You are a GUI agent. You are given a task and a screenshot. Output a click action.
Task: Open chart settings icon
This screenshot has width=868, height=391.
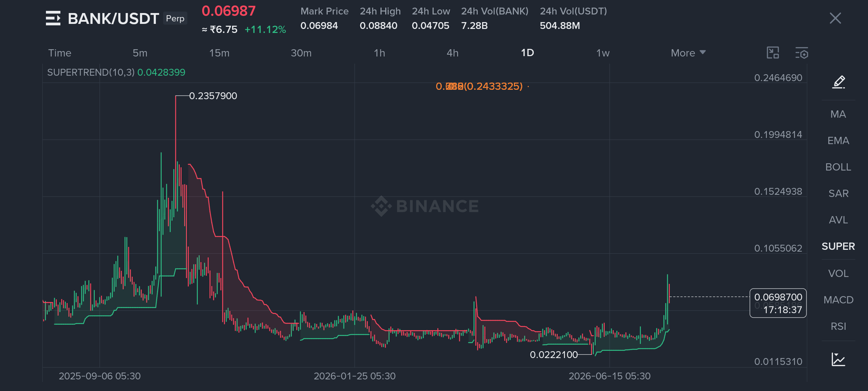coord(802,53)
